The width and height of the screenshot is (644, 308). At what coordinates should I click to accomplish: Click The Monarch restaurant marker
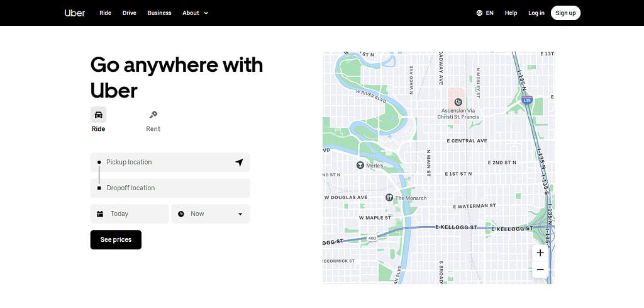tap(389, 198)
